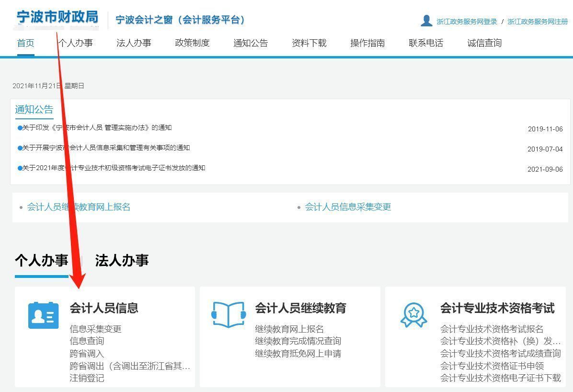573x392 pixels.
Task: Click the 会计人员信息 ID-card icon
Action: (43, 315)
